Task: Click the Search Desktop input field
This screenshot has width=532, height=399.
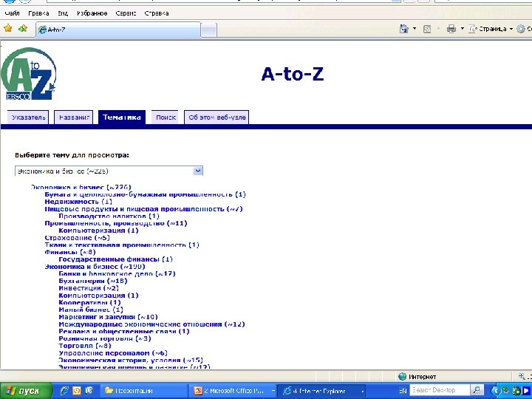Action: [440, 390]
